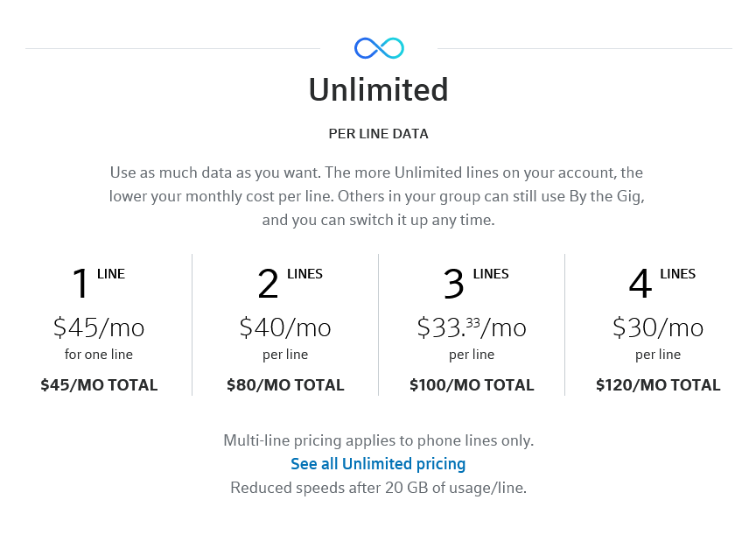Screen dimensions: 756x556
Task: Click the multi-line pricing disclaimer text
Action: coord(378,440)
